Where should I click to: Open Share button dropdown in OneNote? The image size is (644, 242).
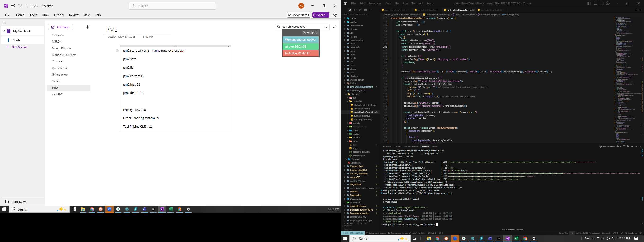[327, 15]
